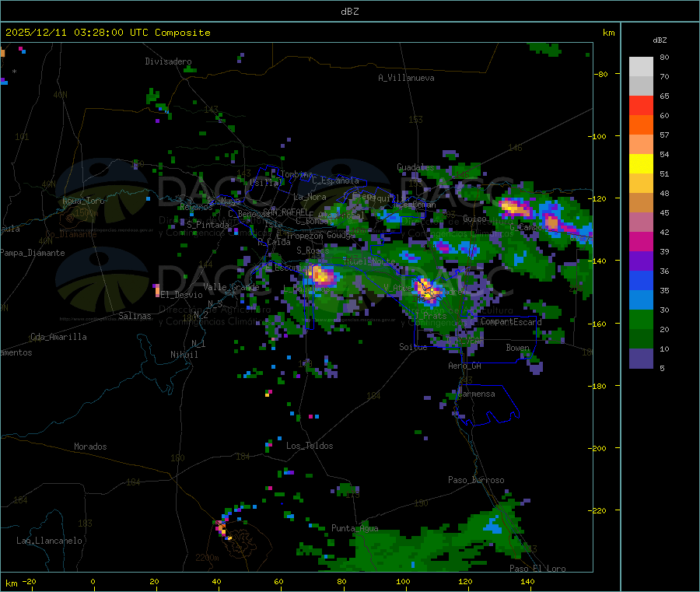Image resolution: width=700 pixels, height=592 pixels.
Task: Click the 'Divisadero' map label
Action: tap(168, 61)
